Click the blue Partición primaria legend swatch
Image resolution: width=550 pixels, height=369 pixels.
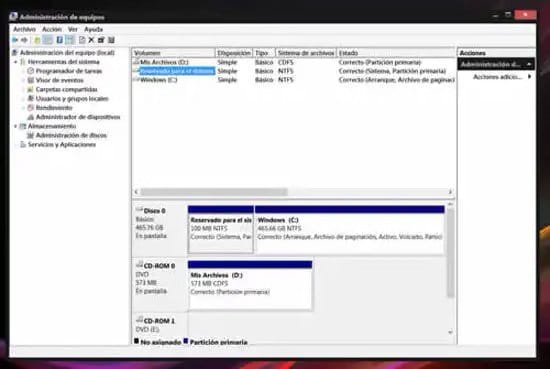(186, 341)
